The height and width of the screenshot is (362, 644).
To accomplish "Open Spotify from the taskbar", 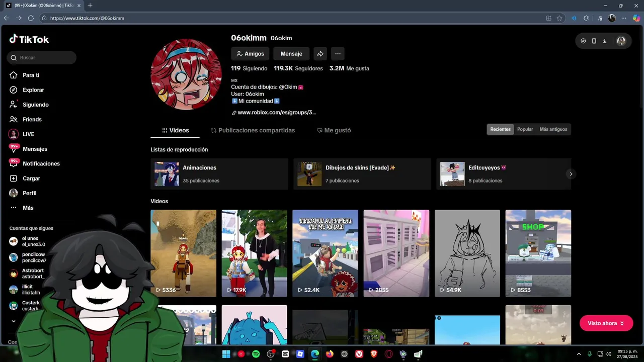I will pyautogui.click(x=256, y=354).
